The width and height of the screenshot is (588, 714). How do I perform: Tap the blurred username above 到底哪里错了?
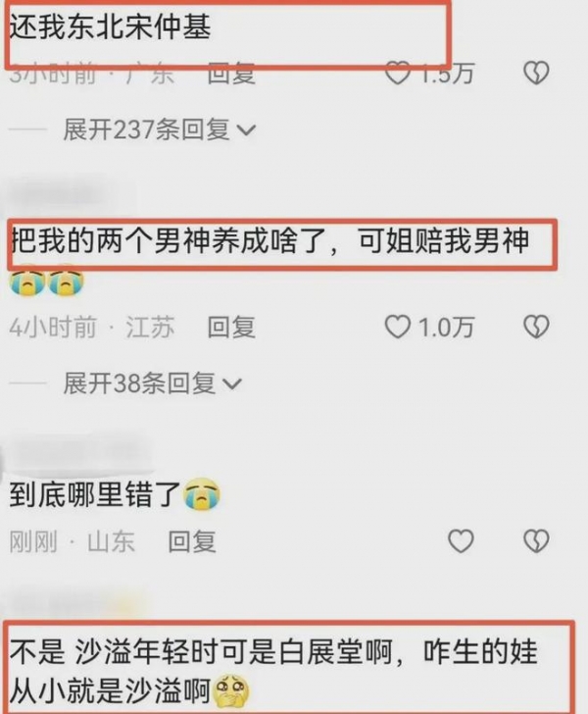77,451
